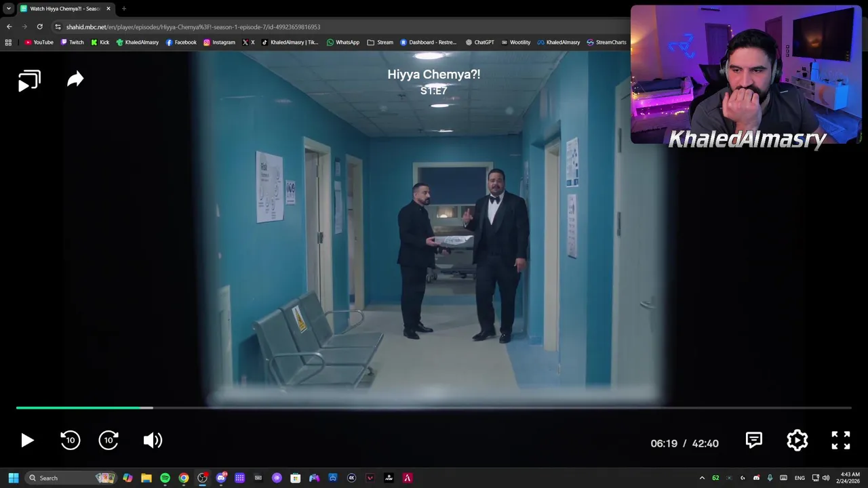Open the Windows Start menu

tap(13, 478)
